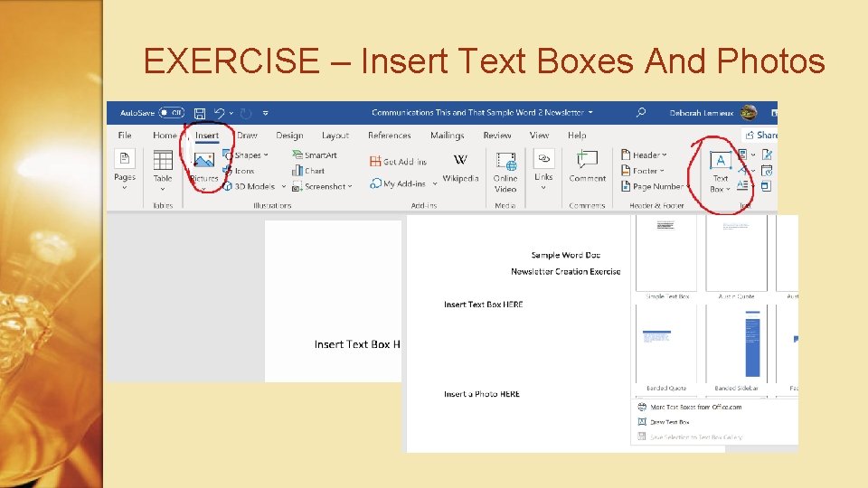The width and height of the screenshot is (868, 488).
Task: Click the Redo icon in title bar
Action: point(246,114)
